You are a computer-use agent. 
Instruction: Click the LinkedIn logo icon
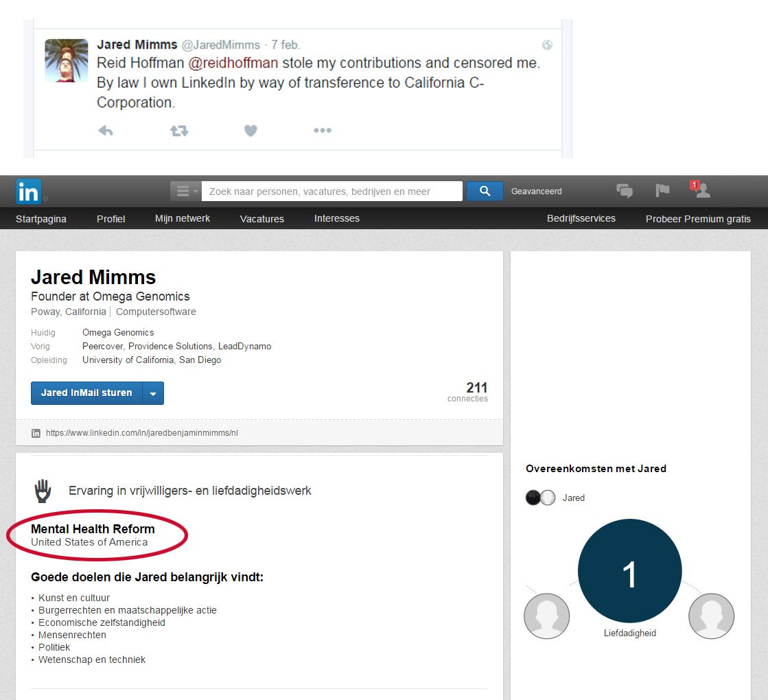coord(28,191)
